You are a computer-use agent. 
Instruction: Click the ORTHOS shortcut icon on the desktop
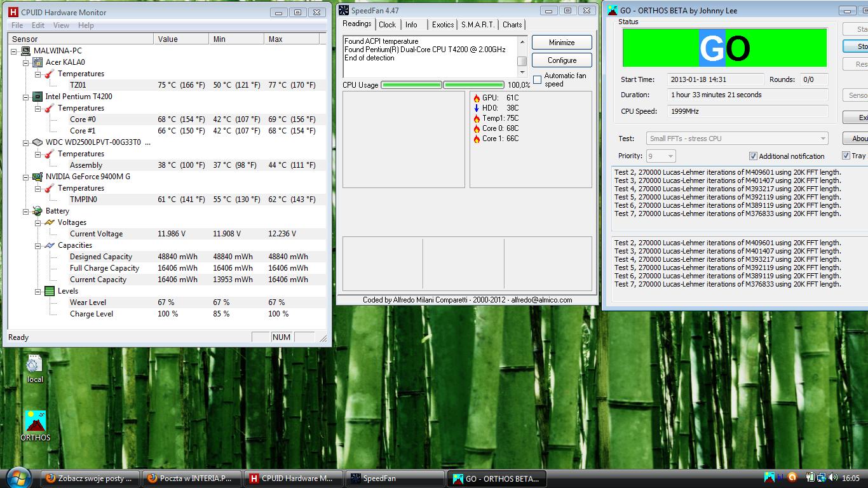tap(36, 421)
